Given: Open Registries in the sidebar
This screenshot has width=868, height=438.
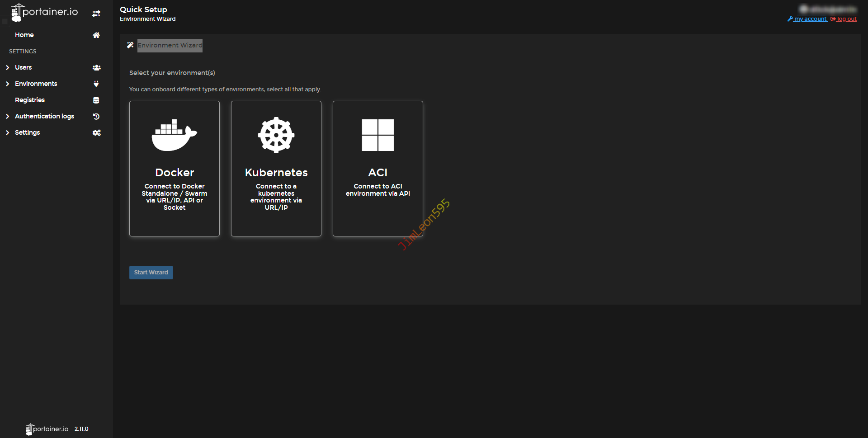Looking at the screenshot, I should 30,100.
